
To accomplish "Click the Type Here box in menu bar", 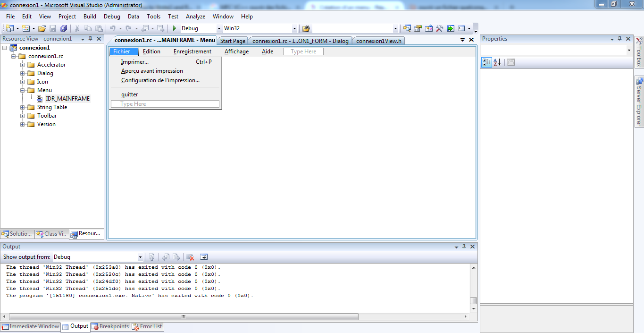I will pyautogui.click(x=303, y=51).
